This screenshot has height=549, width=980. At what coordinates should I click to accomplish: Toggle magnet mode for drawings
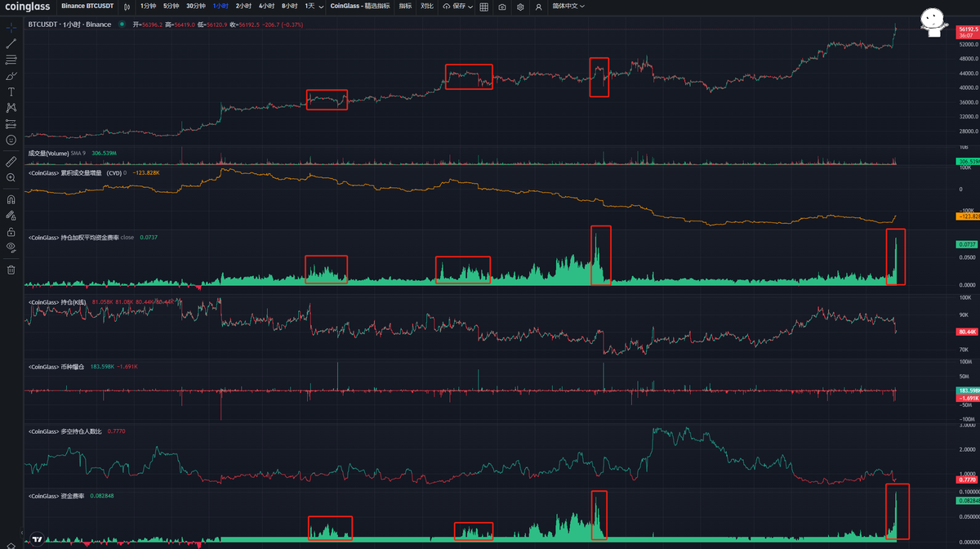click(x=11, y=199)
